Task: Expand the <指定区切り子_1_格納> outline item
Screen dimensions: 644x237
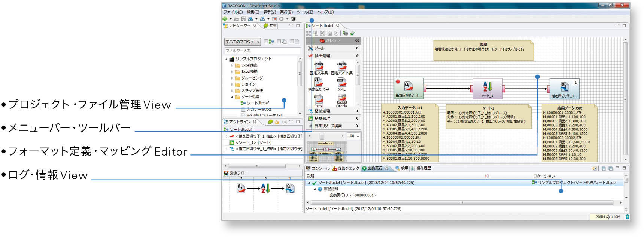Action: point(227,149)
